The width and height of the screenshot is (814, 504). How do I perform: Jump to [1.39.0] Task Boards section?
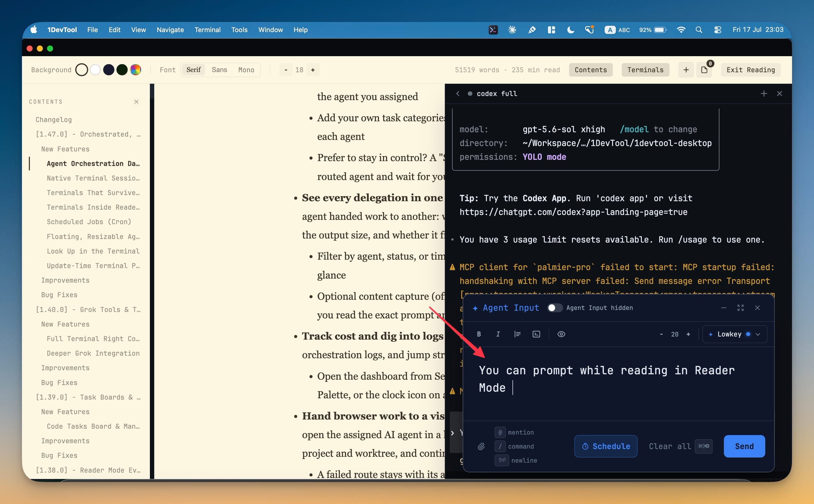click(88, 397)
